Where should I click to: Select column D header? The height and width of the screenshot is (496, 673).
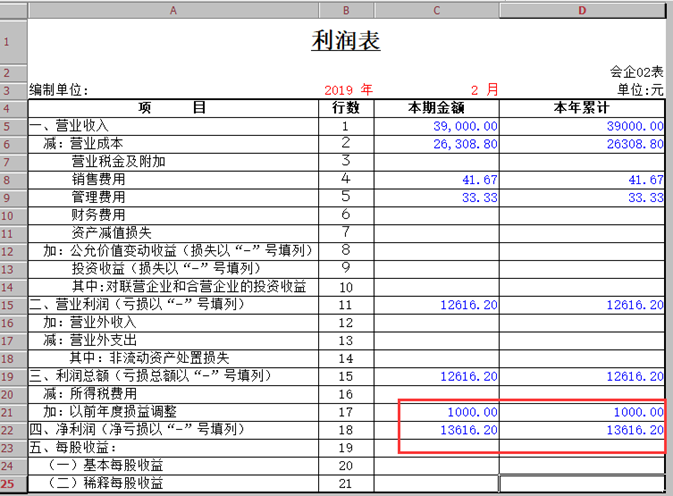tap(582, 10)
